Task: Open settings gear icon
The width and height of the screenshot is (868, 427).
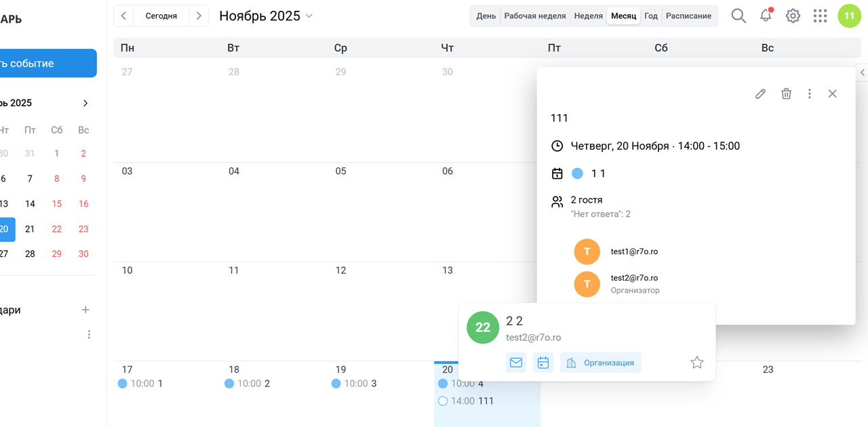Action: point(793,16)
